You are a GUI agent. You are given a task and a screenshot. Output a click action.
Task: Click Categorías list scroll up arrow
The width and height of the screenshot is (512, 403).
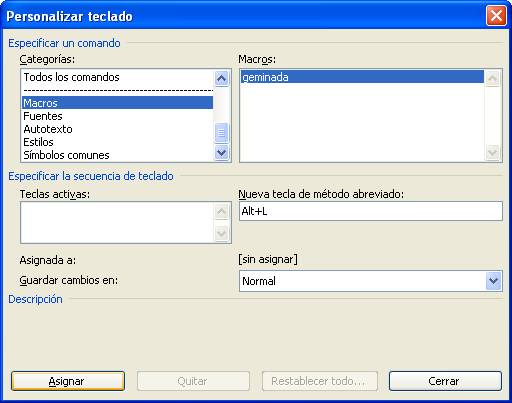pos(221,79)
